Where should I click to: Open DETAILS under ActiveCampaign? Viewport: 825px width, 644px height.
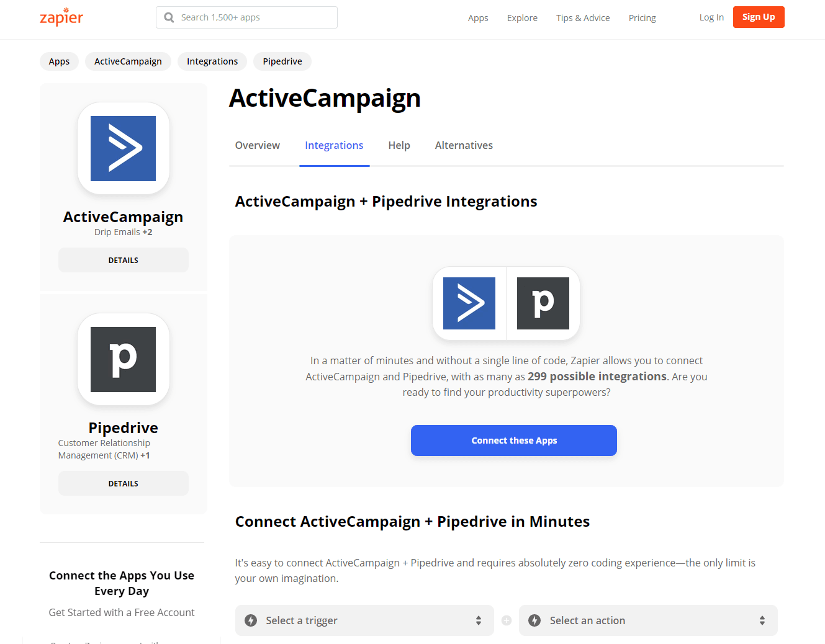[124, 260]
